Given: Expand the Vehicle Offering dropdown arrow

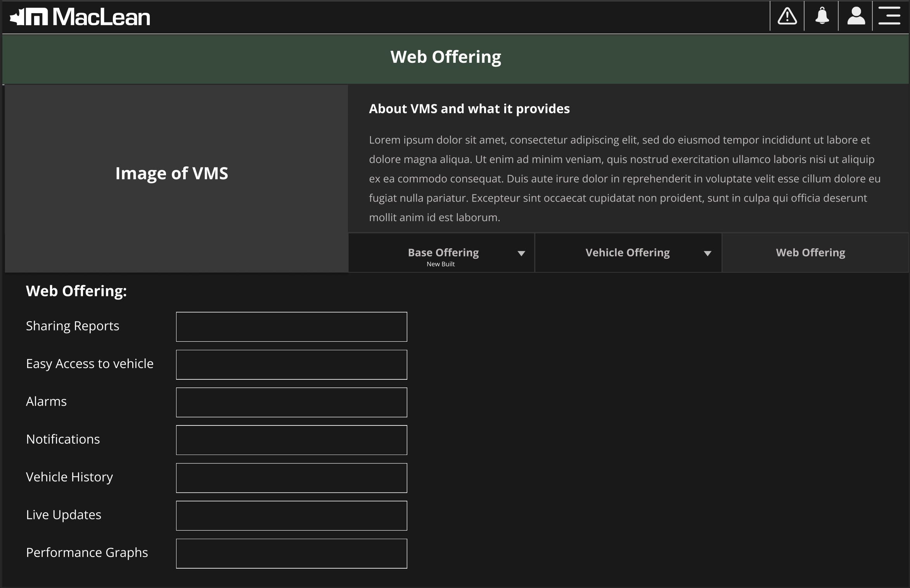Looking at the screenshot, I should point(707,253).
